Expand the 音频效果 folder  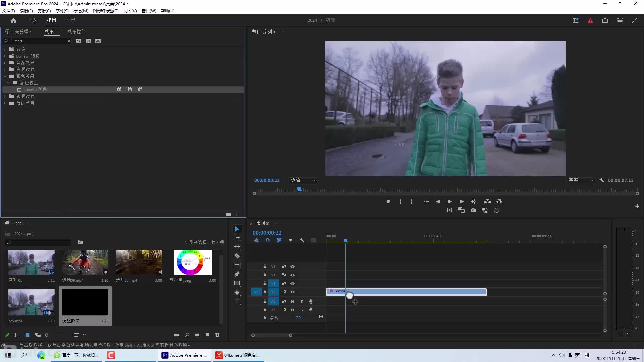pyautogui.click(x=5, y=63)
